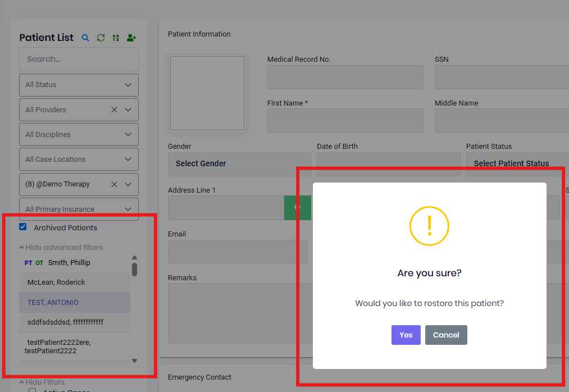Open the All Status dropdown
The height and width of the screenshot is (392, 569).
79,85
